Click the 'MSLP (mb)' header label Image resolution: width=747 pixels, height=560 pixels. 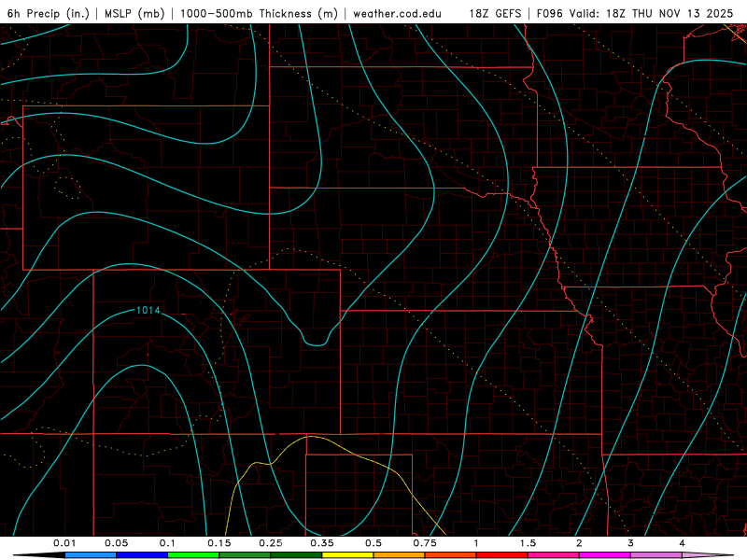[134, 13]
